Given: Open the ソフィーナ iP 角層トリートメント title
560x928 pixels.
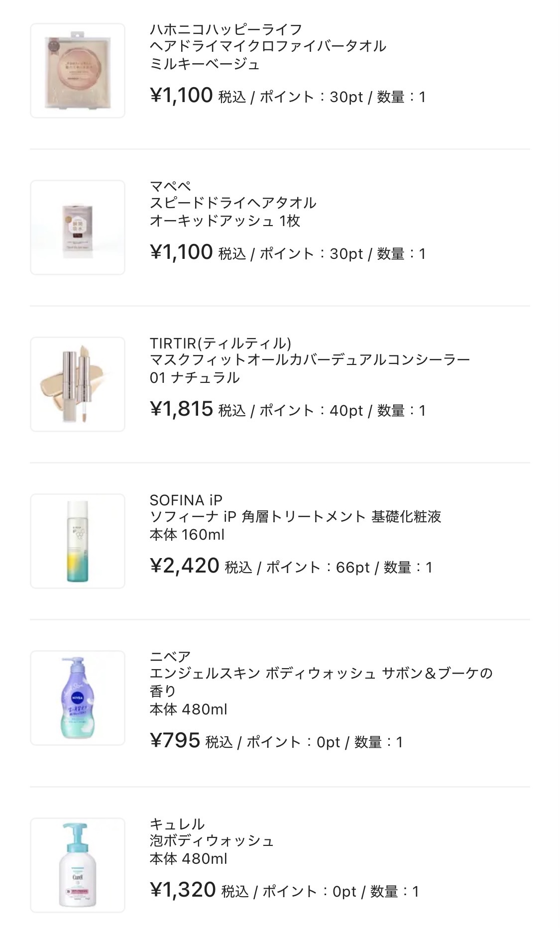Looking at the screenshot, I should click(295, 517).
